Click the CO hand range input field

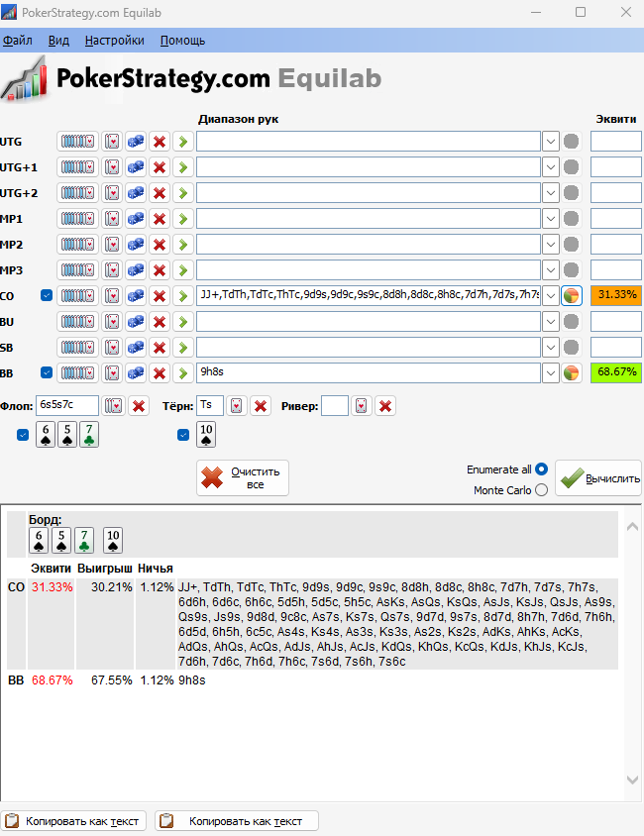coord(369,295)
